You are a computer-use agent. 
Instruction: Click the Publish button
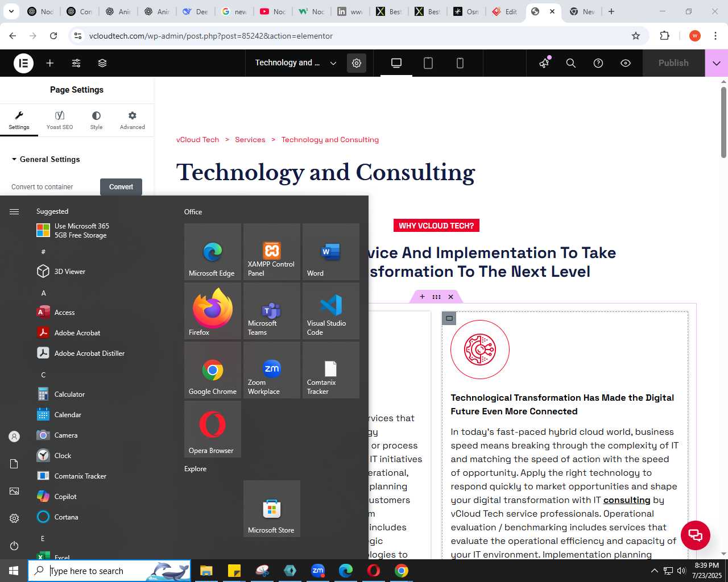673,63
